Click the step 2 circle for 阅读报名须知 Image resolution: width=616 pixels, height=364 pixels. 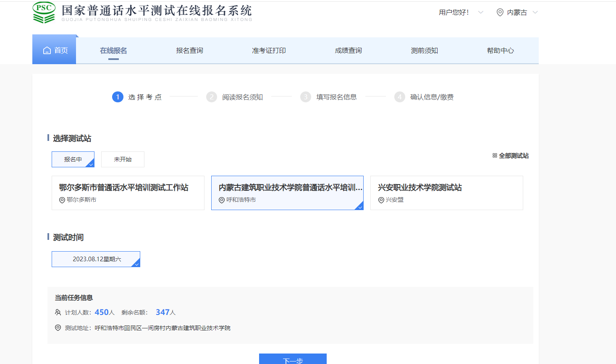click(212, 97)
